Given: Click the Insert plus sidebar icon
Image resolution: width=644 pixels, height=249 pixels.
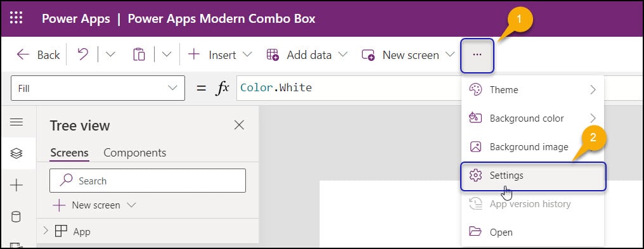Looking at the screenshot, I should pyautogui.click(x=16, y=186).
